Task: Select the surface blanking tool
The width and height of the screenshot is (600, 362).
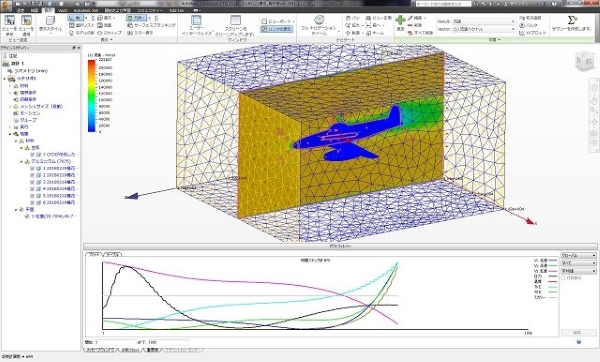Action: coord(151,25)
